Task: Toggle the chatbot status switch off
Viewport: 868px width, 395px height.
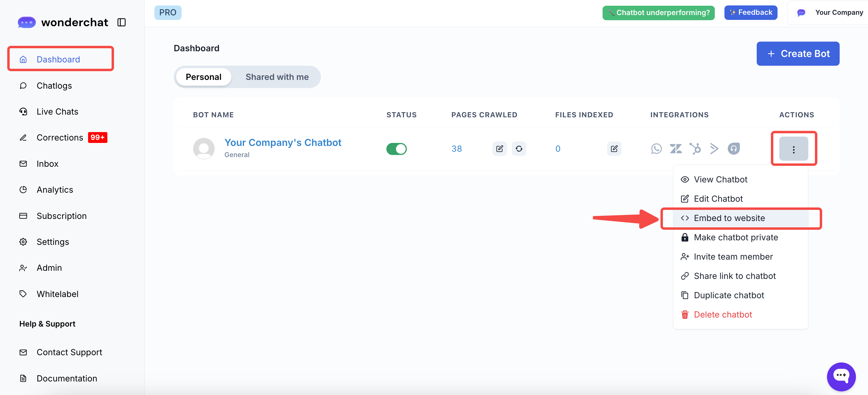Action: tap(396, 149)
